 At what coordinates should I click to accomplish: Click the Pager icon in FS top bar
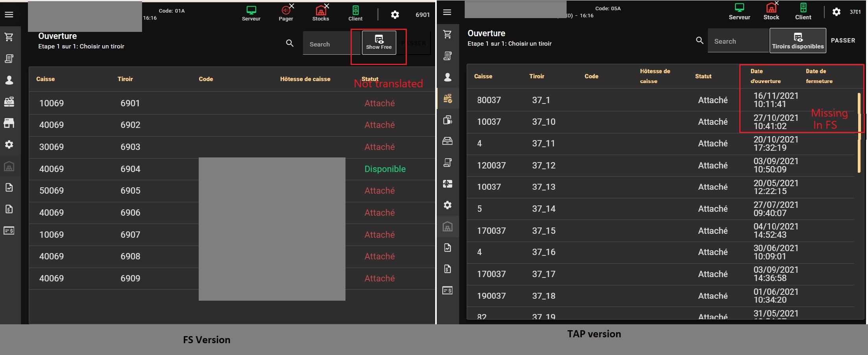[286, 13]
